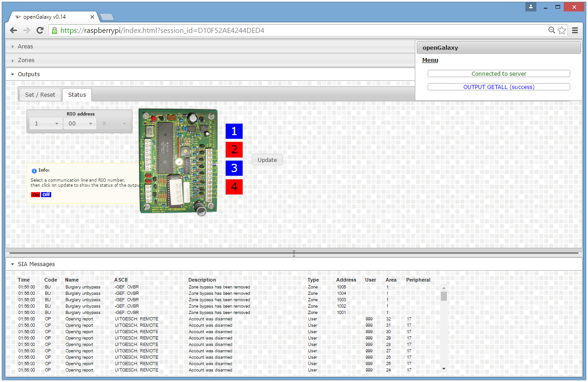This screenshot has width=588, height=382.
Task: Click the zoom magnifier icon in address bar
Action: (x=552, y=31)
